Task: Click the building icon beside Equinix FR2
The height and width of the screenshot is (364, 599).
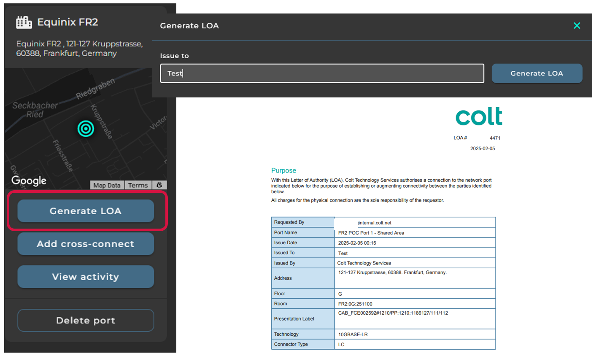Action: [24, 22]
